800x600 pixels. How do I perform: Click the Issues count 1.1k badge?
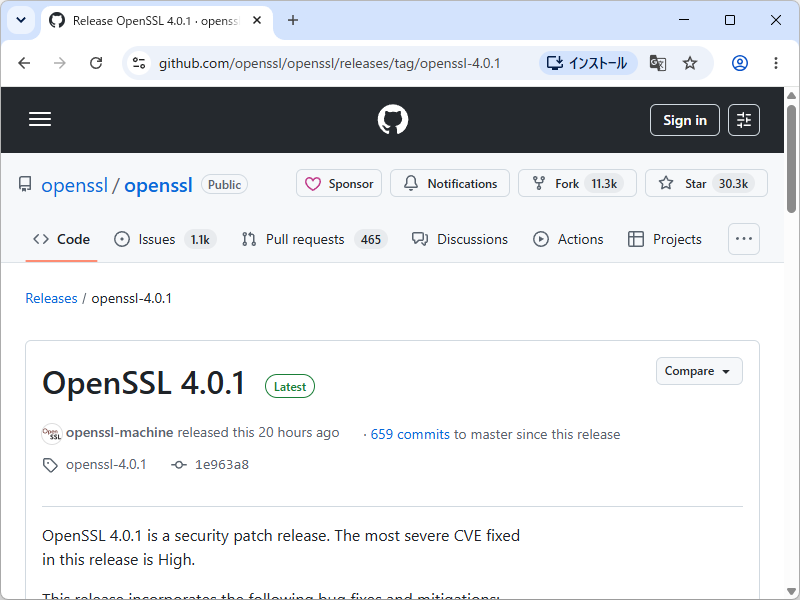click(200, 240)
